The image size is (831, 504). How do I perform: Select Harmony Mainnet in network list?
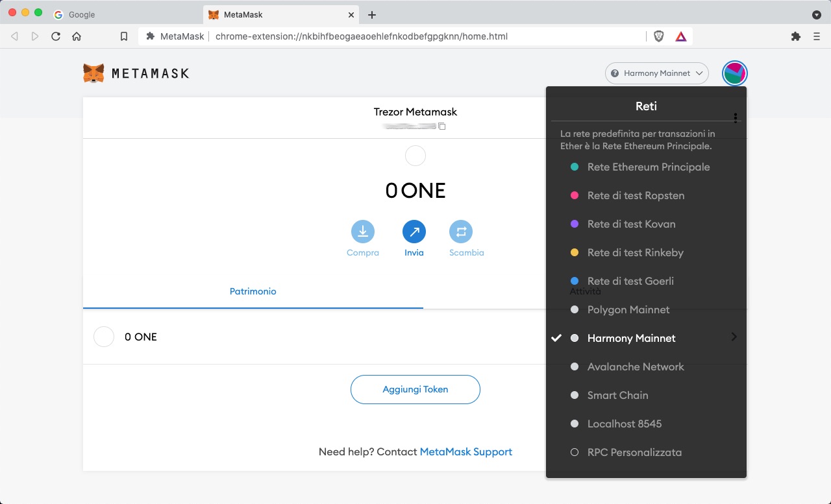[646, 338]
